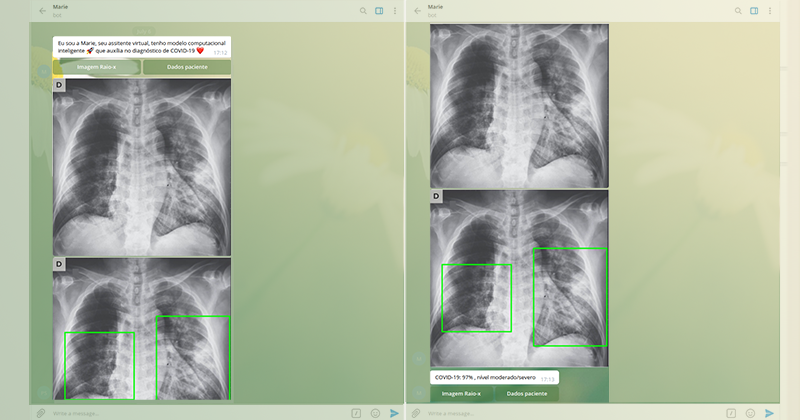Screen dimensions: 800x420
Task: Click the left chat message input field
Action: tap(190, 412)
